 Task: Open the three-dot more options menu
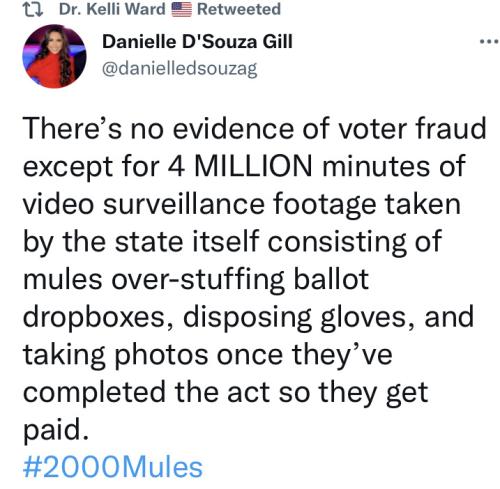tap(489, 42)
